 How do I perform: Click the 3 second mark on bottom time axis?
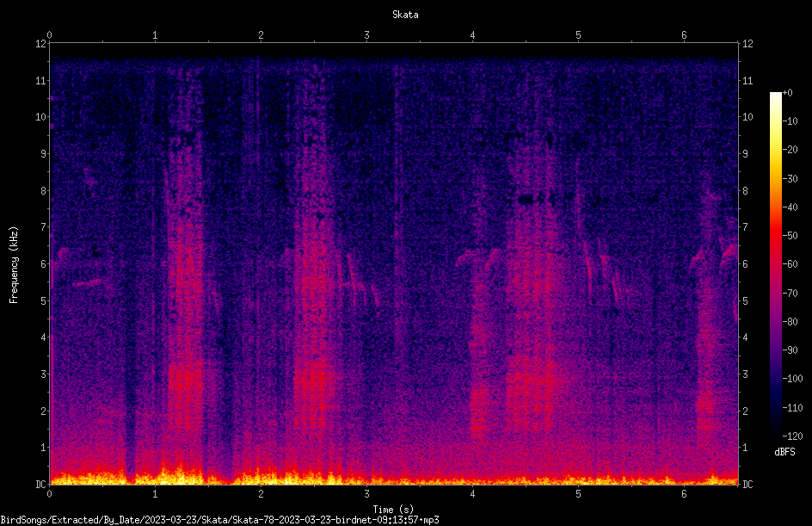click(366, 494)
